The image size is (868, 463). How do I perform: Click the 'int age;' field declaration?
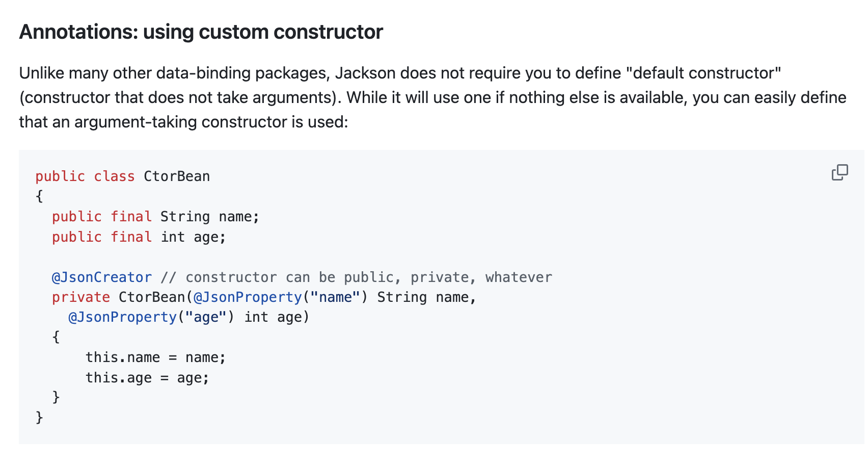coord(193,237)
